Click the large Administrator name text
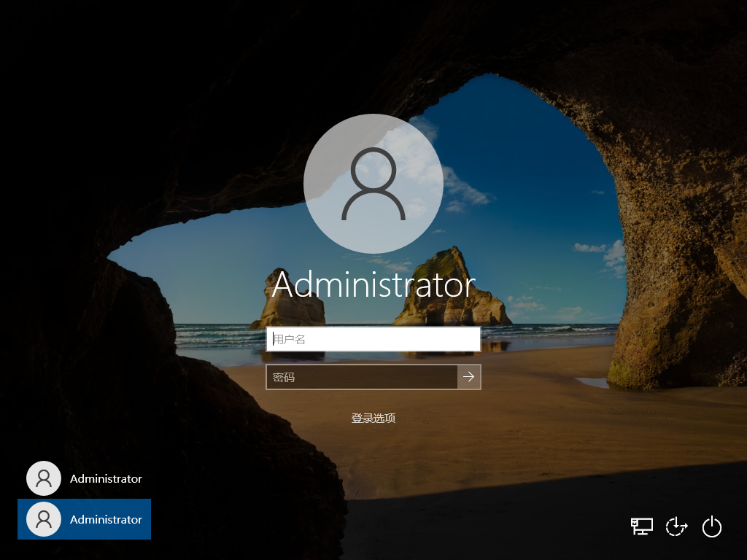 click(x=373, y=285)
